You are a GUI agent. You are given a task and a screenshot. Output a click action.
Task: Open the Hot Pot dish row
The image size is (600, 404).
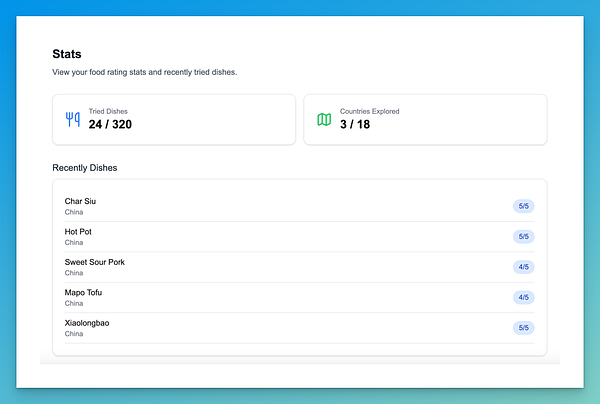pyautogui.click(x=300, y=237)
